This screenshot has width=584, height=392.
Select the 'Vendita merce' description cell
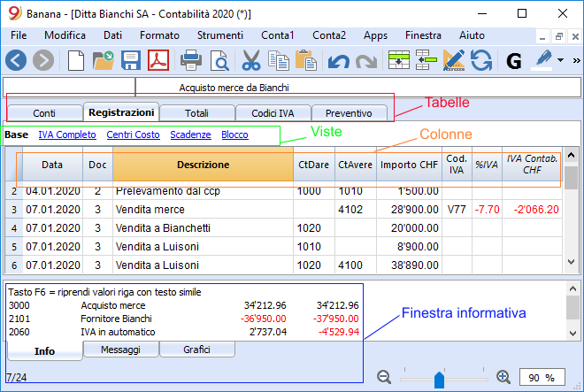click(x=203, y=210)
